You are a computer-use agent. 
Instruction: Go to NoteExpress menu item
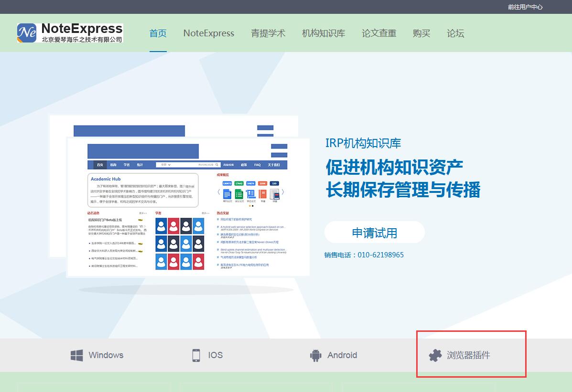pos(209,33)
